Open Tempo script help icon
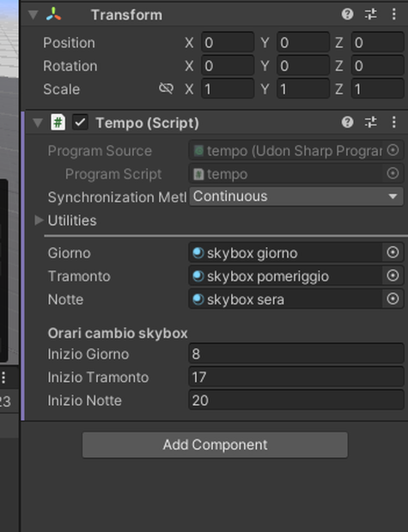 coord(347,122)
